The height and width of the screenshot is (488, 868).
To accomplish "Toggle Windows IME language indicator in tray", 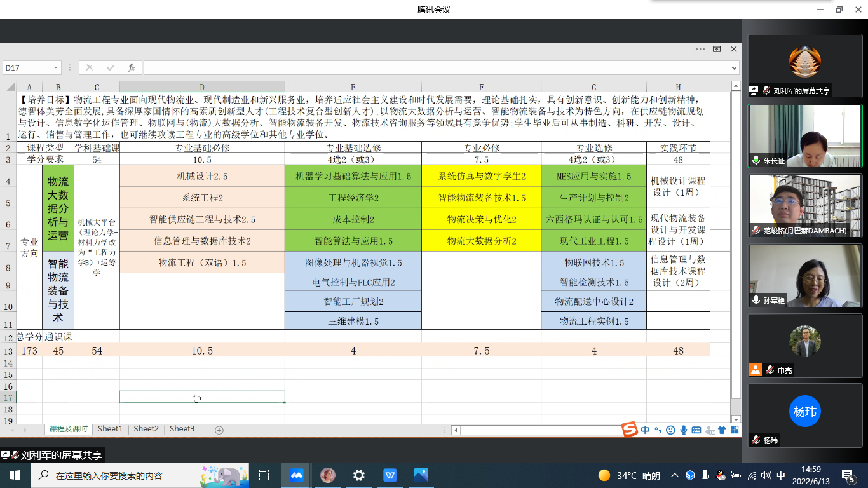I will (x=781, y=475).
